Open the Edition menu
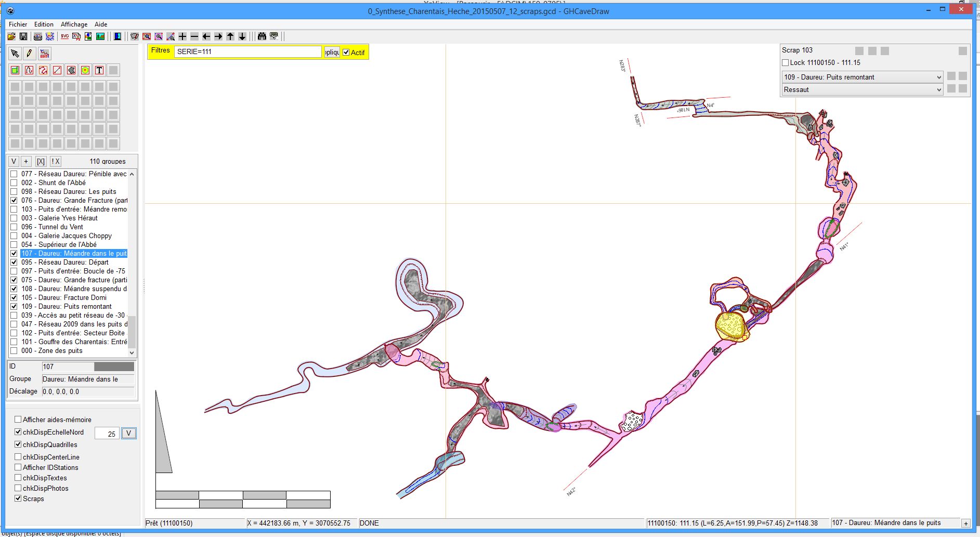Image resolution: width=980 pixels, height=537 pixels. (x=44, y=24)
